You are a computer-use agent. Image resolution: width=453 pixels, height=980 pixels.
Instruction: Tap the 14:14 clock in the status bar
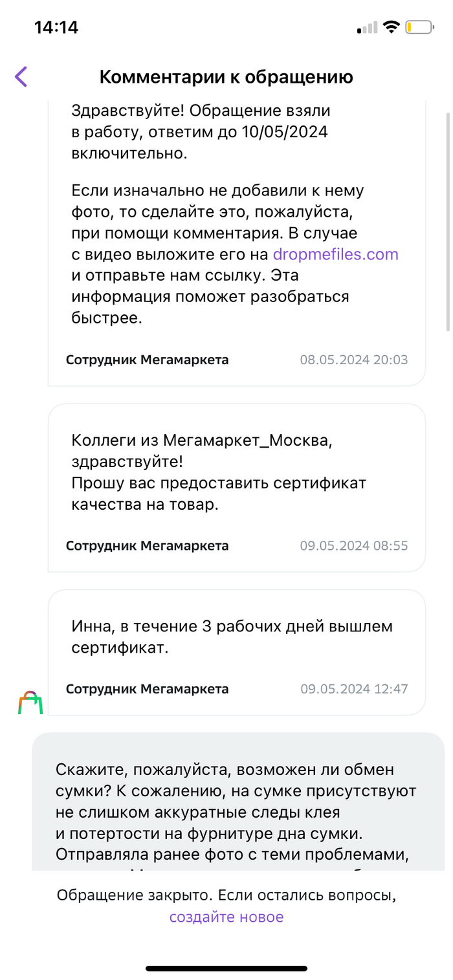(x=56, y=27)
